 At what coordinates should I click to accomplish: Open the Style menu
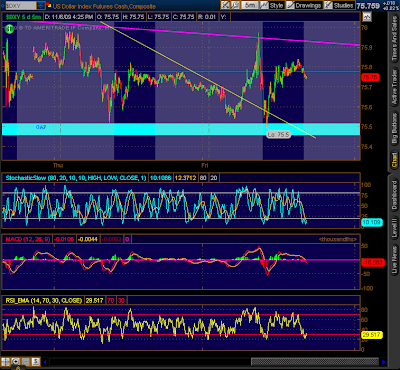(272, 5)
